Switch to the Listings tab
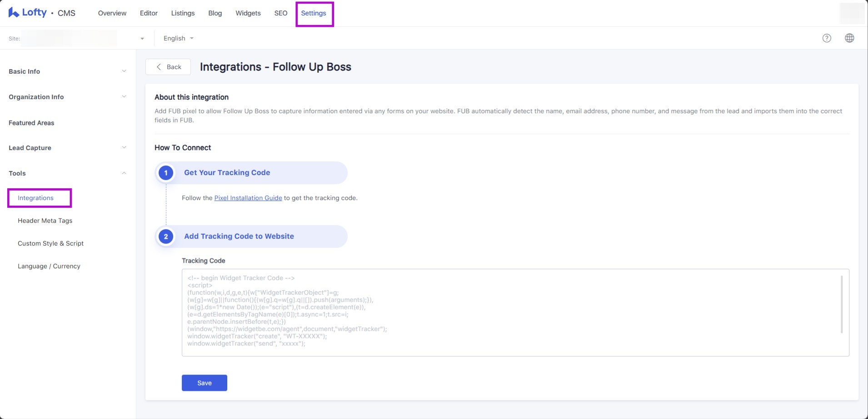 coord(183,13)
